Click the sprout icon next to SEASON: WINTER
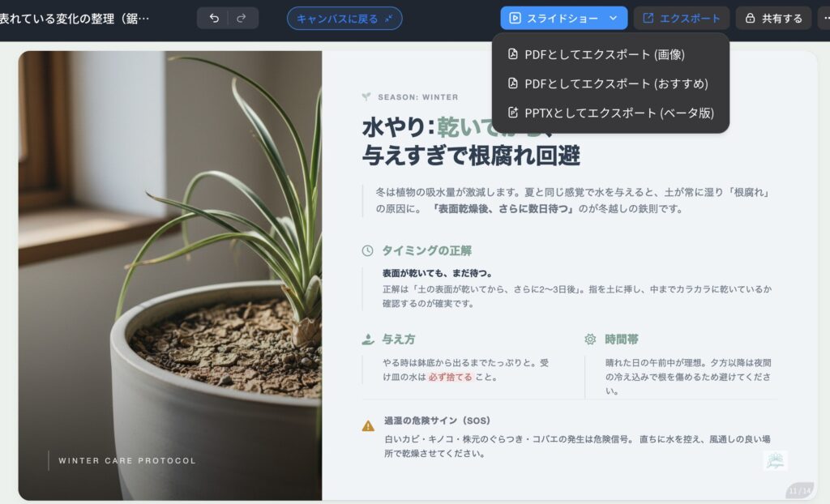Viewport: 830px width, 504px height. coord(366,97)
